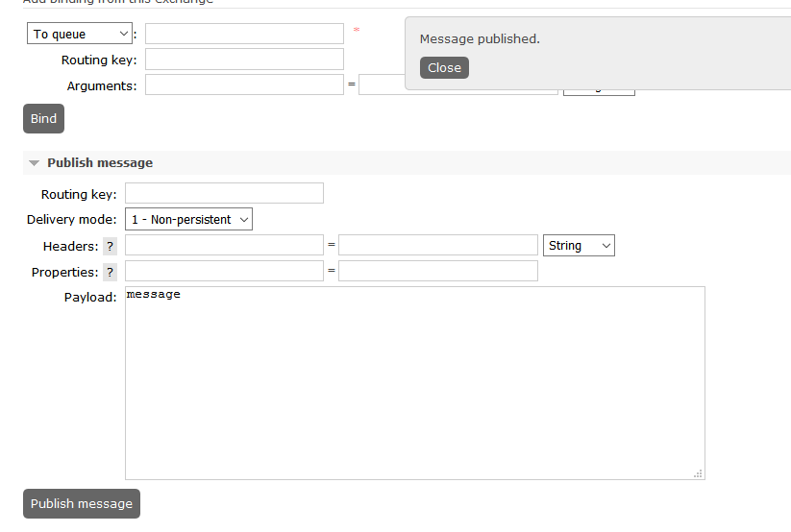
Task: Click the Properties name input field
Action: pos(225,271)
